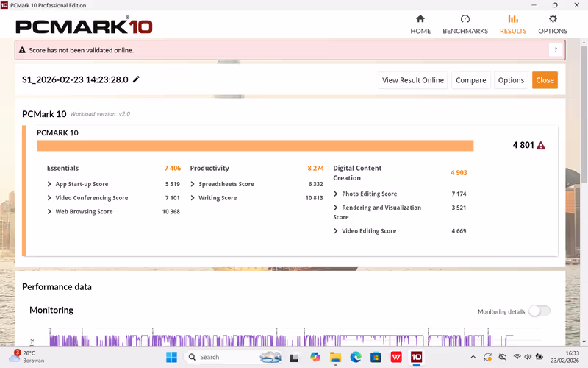Select the Results tab icon
This screenshot has width=588, height=368.
(513, 19)
